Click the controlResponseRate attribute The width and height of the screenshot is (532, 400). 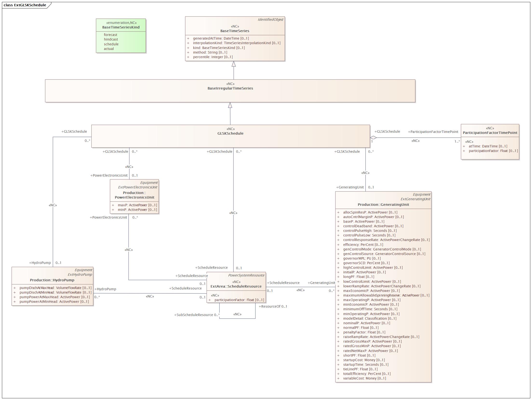click(386, 240)
